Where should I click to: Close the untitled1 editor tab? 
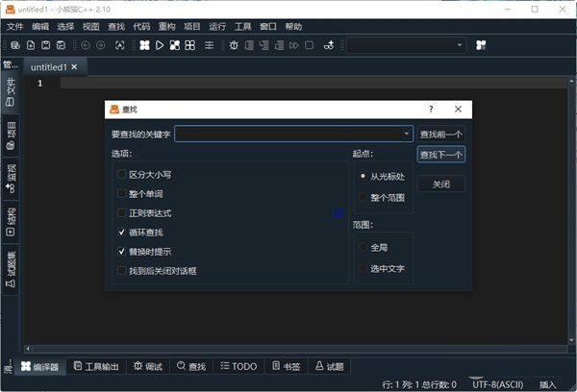click(75, 67)
